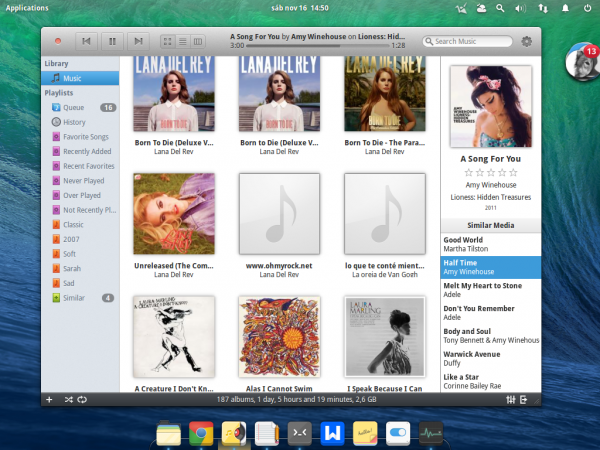Select Warwick Avenue by Duffy
Image resolution: width=600 pixels, height=450 pixels.
pos(491,359)
